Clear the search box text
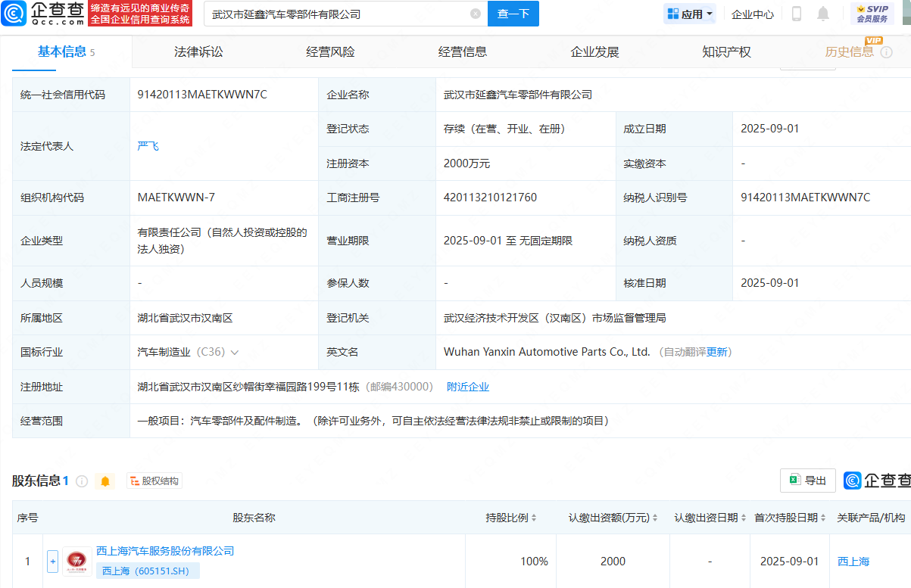Screen dimensions: 911x588 pos(476,14)
